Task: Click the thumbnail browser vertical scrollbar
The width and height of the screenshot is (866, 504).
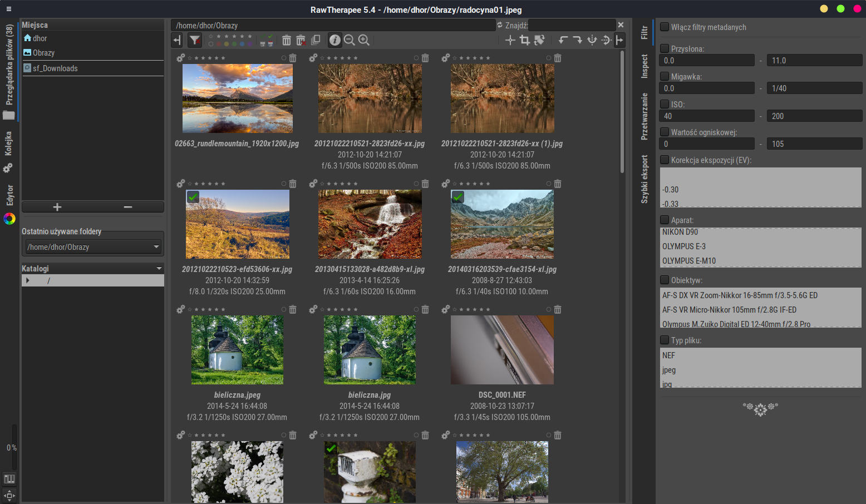Action: tap(622, 111)
